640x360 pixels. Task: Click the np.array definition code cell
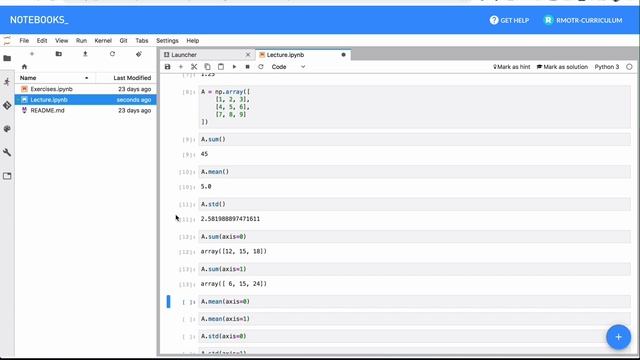[x=414, y=107]
